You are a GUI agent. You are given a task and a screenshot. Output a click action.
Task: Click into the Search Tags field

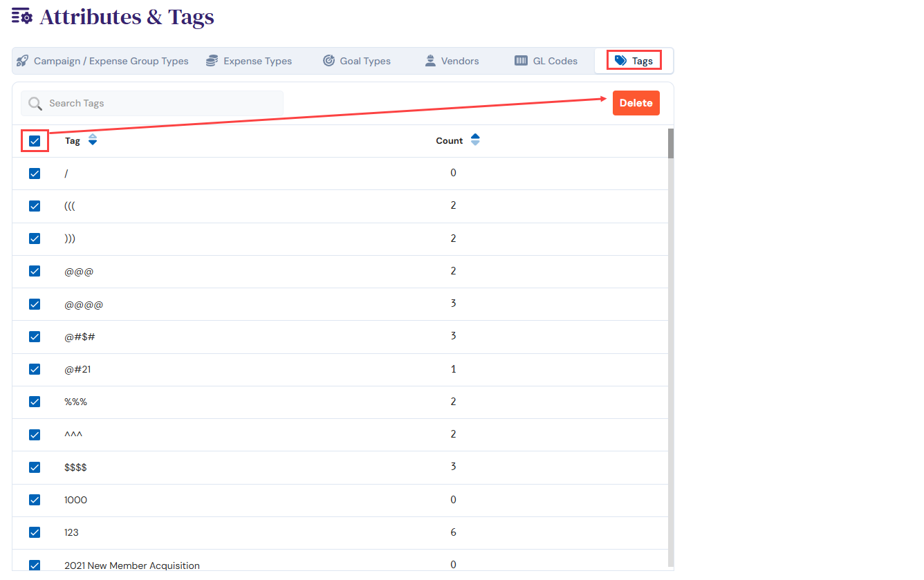[x=152, y=103]
